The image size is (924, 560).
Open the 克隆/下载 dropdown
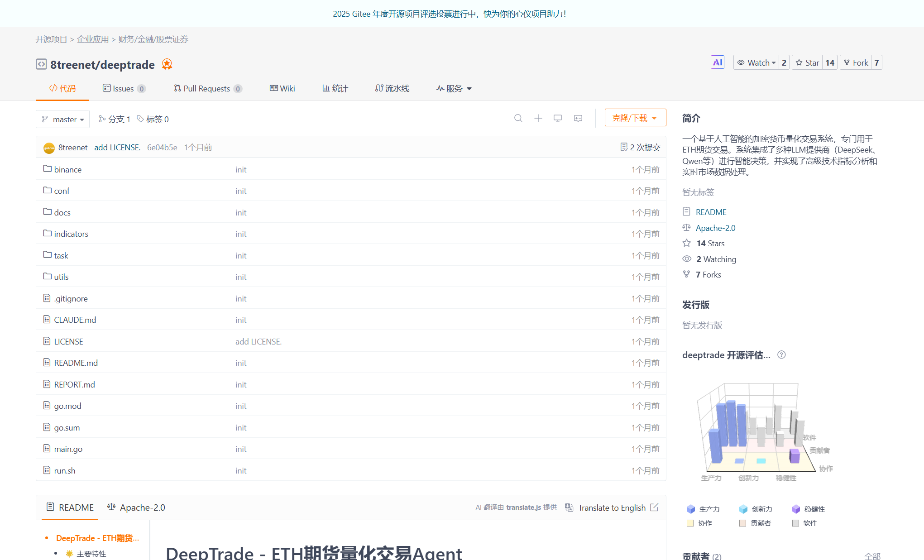pos(635,117)
